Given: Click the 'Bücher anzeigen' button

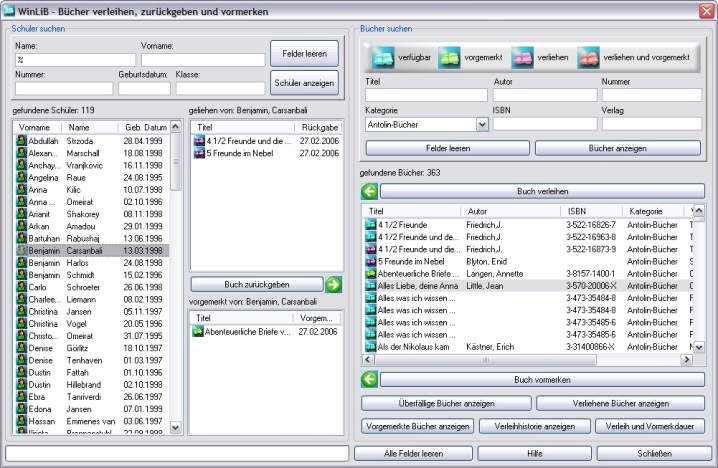Looking at the screenshot, I should [618, 147].
